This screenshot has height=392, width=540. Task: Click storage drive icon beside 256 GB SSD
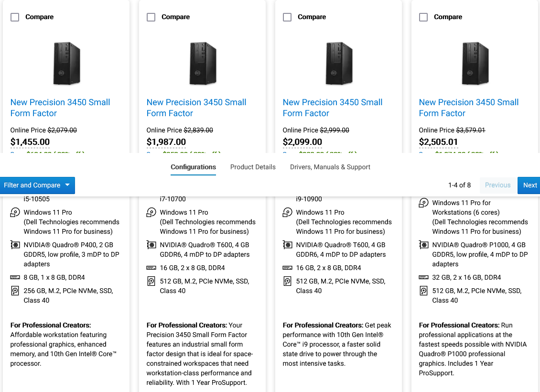click(x=15, y=291)
